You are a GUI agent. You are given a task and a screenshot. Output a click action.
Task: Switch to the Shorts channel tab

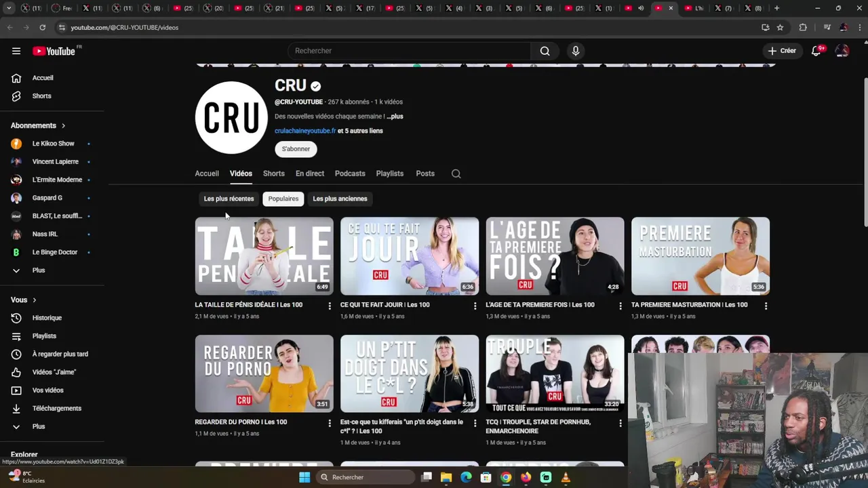click(274, 174)
